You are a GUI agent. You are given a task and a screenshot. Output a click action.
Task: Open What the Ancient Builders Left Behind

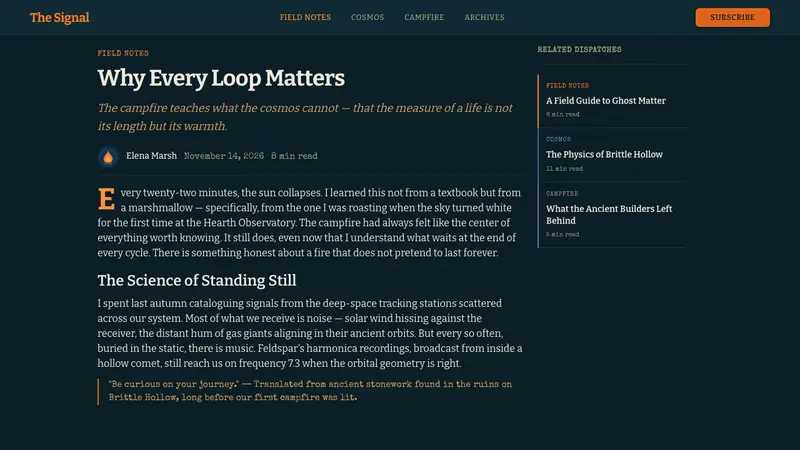click(609, 214)
